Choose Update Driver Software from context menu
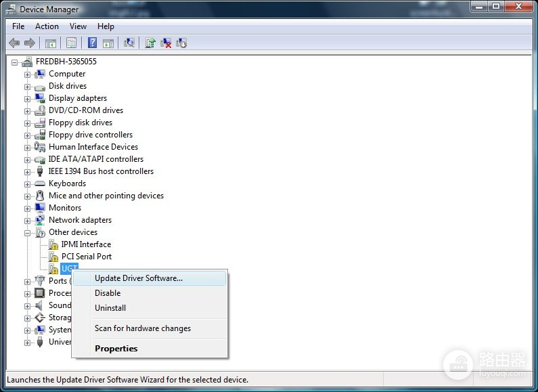The image size is (538, 392). (x=150, y=278)
